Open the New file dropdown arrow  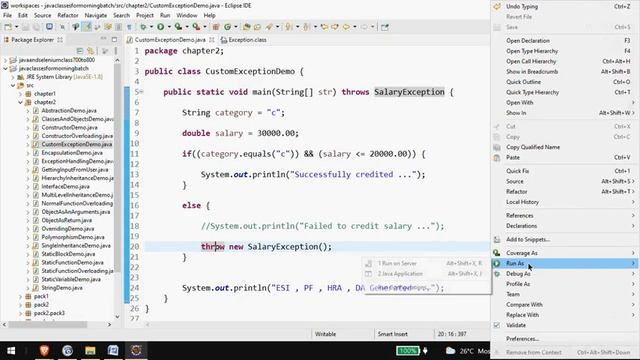(x=16, y=27)
